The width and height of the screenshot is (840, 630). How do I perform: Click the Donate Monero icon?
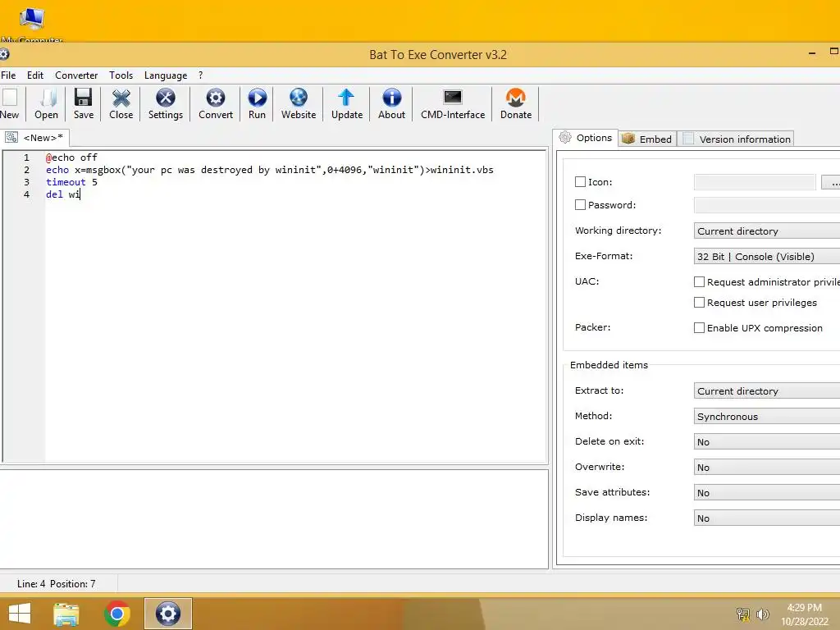pyautogui.click(x=516, y=104)
